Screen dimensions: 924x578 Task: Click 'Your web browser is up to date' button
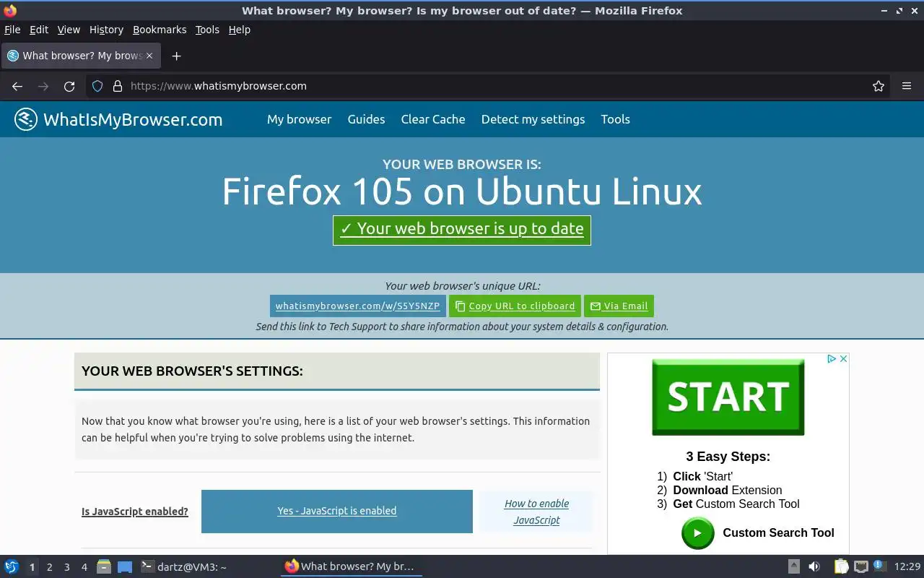pyautogui.click(x=462, y=230)
